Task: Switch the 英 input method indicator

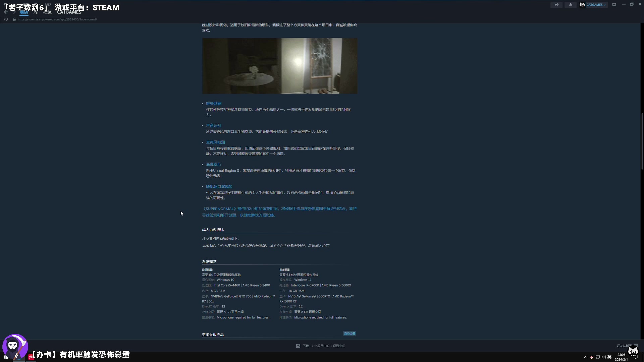Action: point(609,357)
